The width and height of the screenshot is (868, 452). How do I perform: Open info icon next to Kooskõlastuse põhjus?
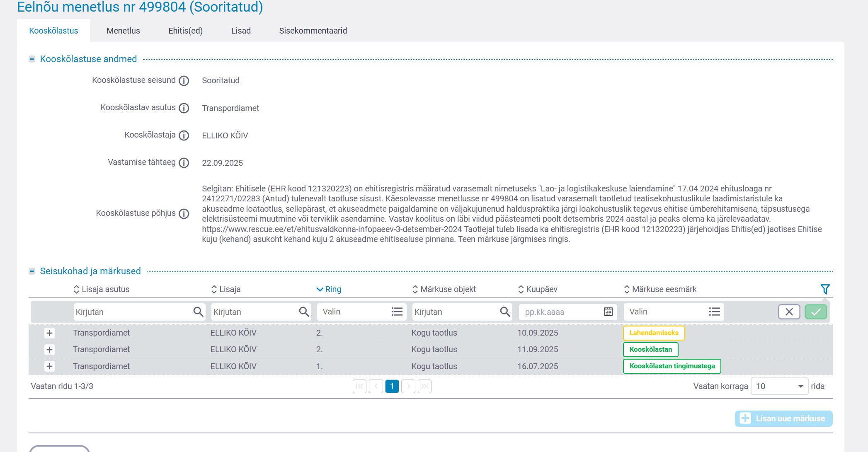click(x=184, y=214)
